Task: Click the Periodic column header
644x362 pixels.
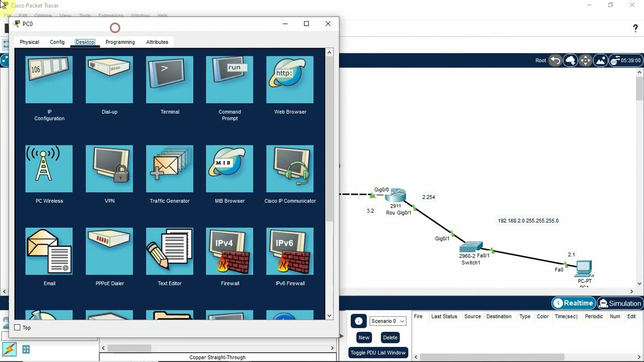Action: [594, 316]
